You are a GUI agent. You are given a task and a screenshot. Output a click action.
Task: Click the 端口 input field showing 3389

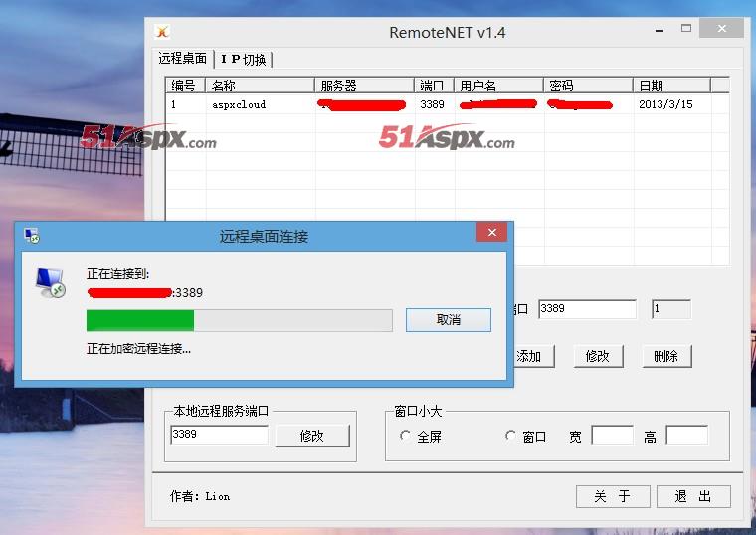click(587, 309)
